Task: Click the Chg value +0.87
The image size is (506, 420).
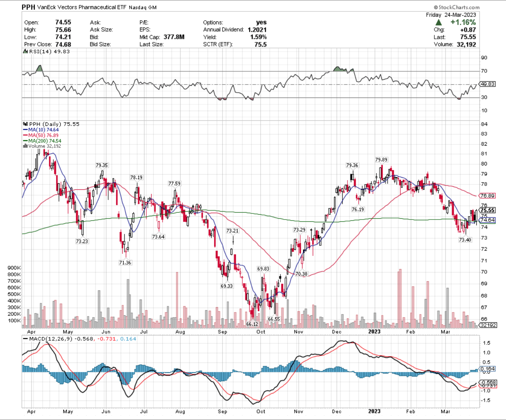Action: point(468,30)
